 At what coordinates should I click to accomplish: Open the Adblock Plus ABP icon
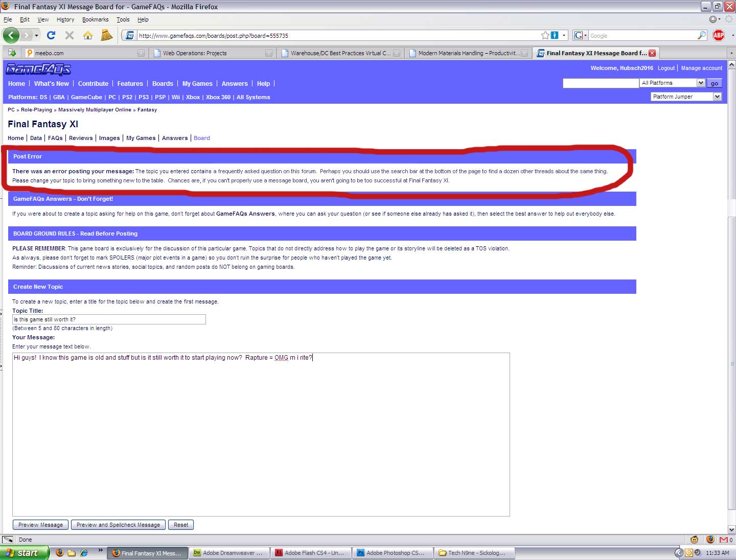pyautogui.click(x=719, y=35)
